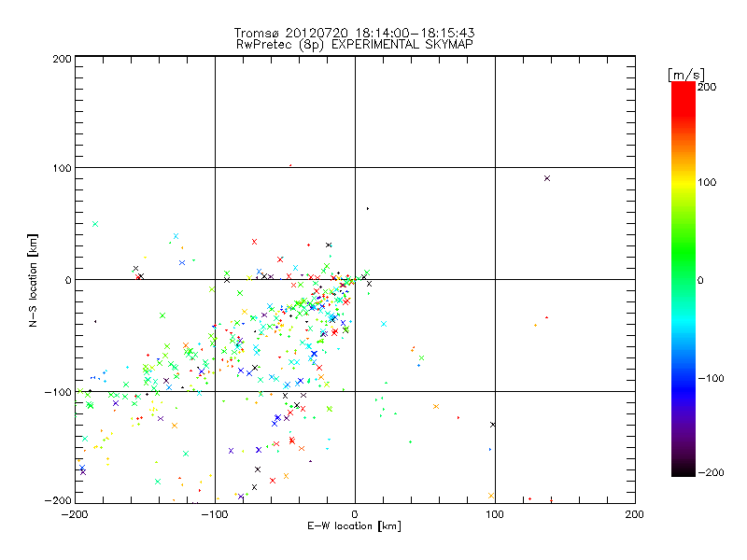
Task: Click the orange X just below the -100 km gridline
Action: click(436, 406)
